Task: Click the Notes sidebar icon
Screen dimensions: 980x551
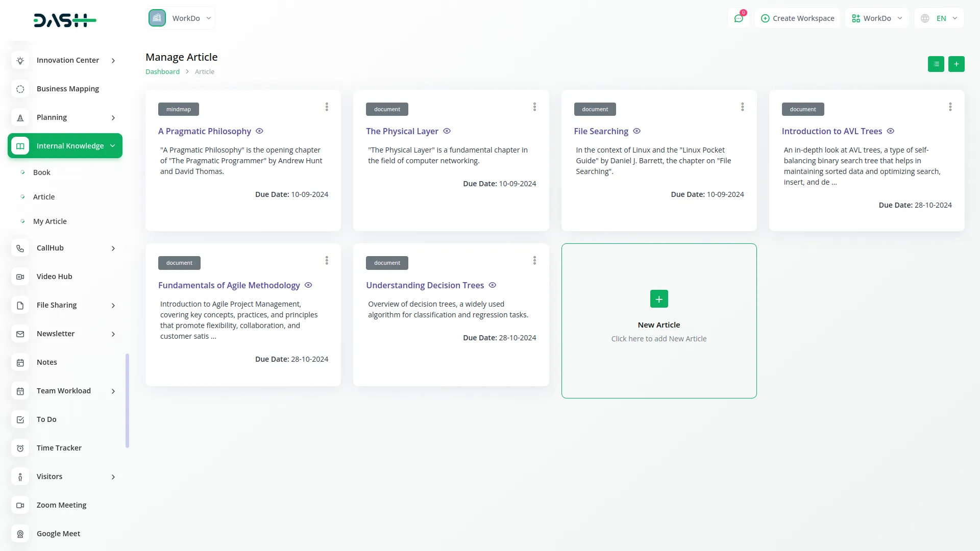Action: point(20,362)
